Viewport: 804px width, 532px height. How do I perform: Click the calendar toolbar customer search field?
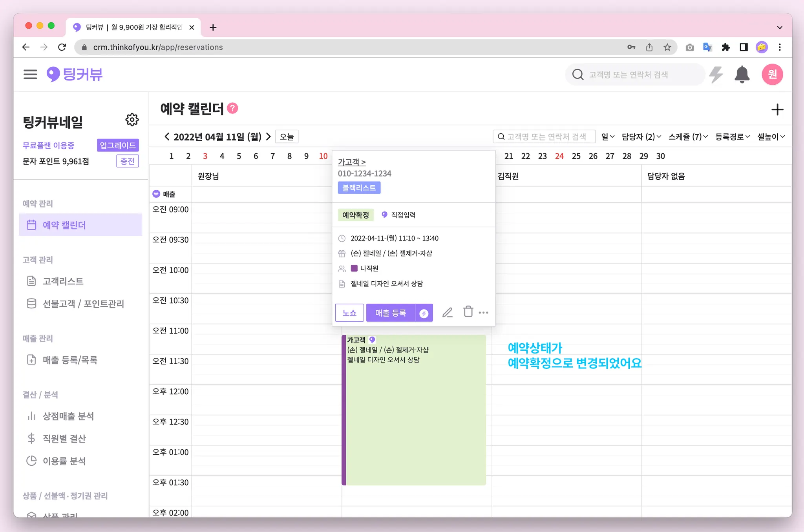point(544,137)
